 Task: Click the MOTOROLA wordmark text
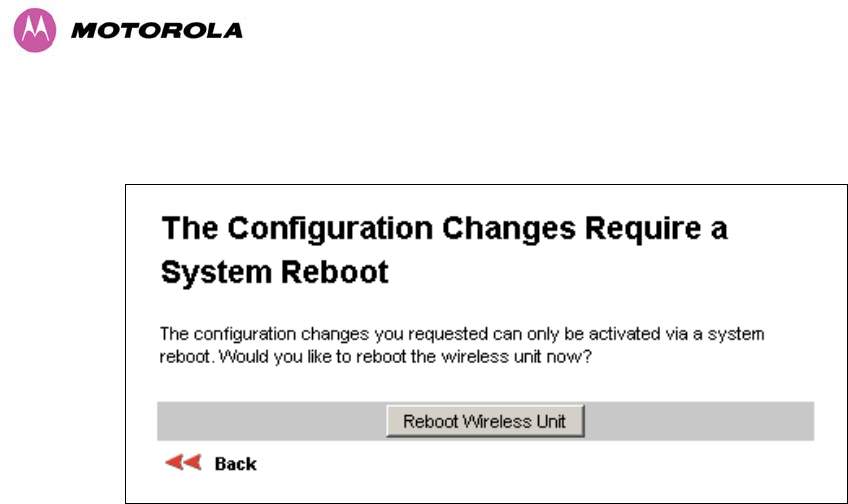tap(157, 30)
